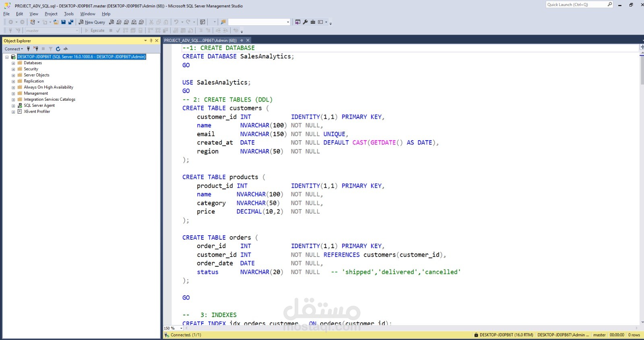
Task: Click the Navigate Backward arrow icon
Action: (x=10, y=22)
